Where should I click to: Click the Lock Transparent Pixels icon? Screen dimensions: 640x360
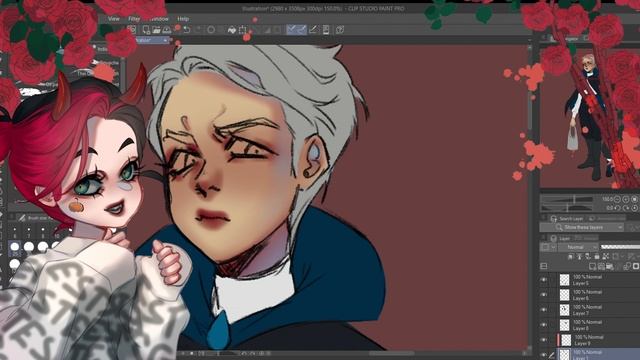606,257
